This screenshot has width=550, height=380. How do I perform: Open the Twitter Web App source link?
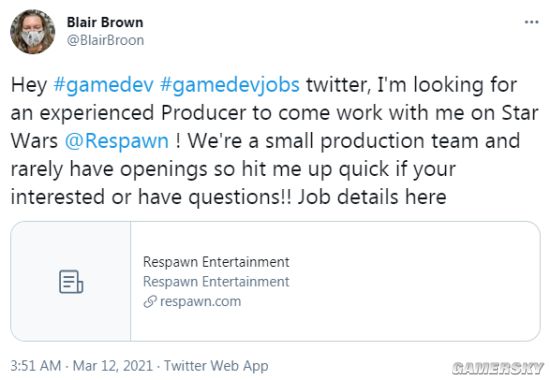pyautogui.click(x=216, y=366)
